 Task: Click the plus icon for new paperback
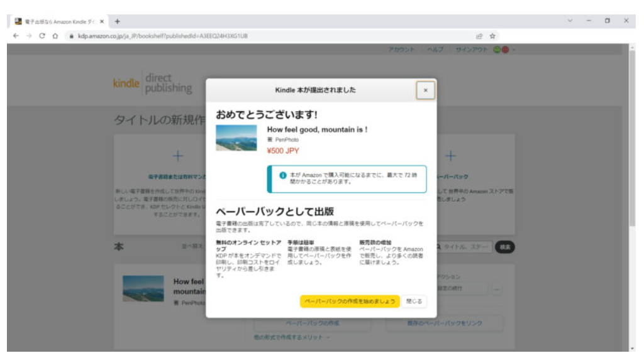(450, 156)
